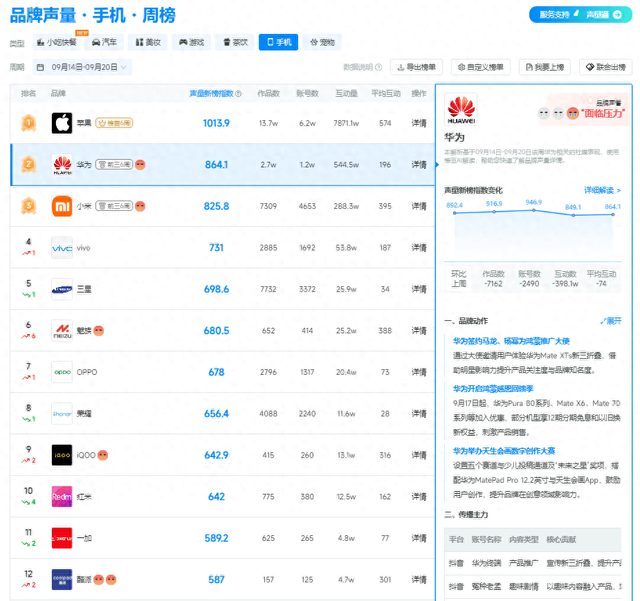
Task: Open 详情 for the 华为 row
Action: point(419,165)
